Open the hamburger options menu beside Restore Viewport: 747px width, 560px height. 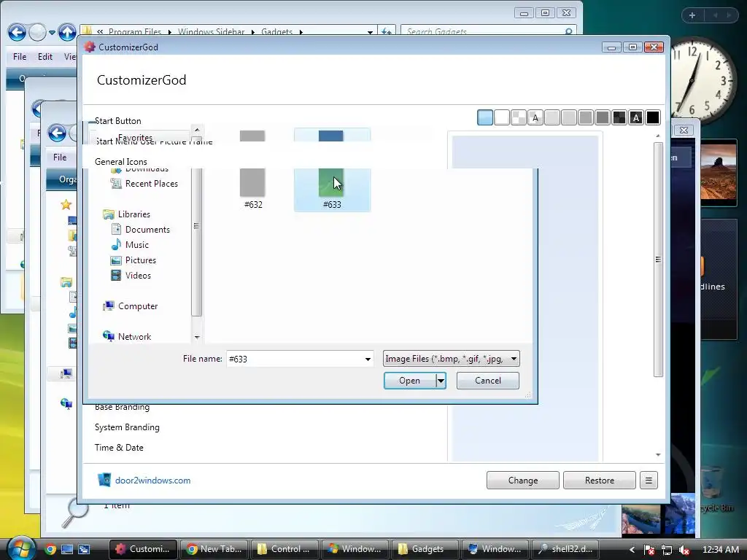coord(649,481)
